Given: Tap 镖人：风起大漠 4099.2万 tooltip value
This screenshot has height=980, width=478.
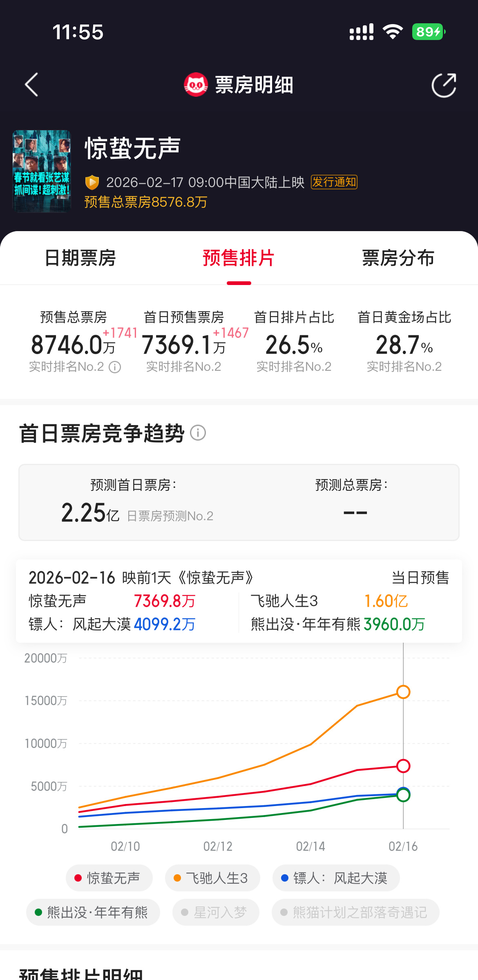Looking at the screenshot, I should (x=165, y=624).
